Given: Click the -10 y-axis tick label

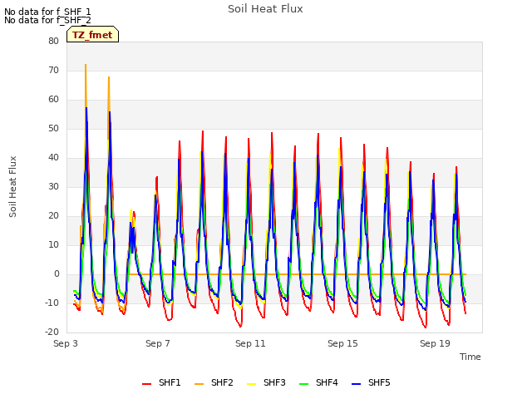Looking at the screenshot, I should pyautogui.click(x=52, y=303).
